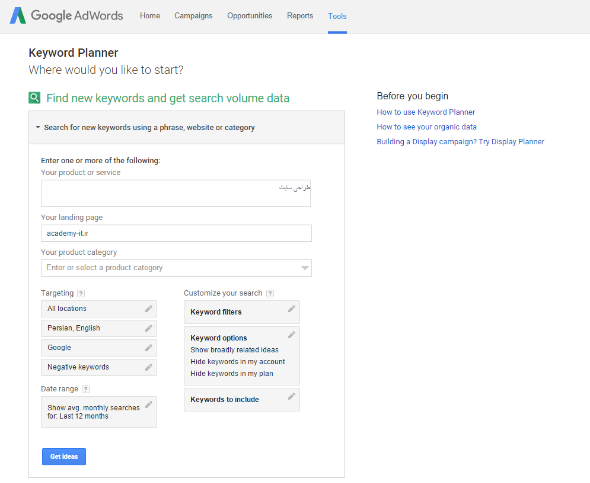Image resolution: width=590 pixels, height=483 pixels.
Task: Edit Keyword options pencil icon
Action: tap(292, 335)
